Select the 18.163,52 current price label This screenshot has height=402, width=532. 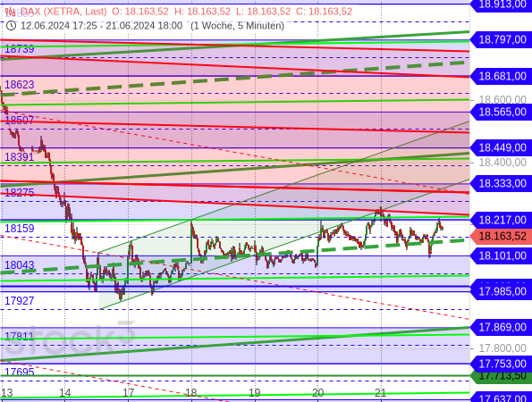[x=501, y=236]
